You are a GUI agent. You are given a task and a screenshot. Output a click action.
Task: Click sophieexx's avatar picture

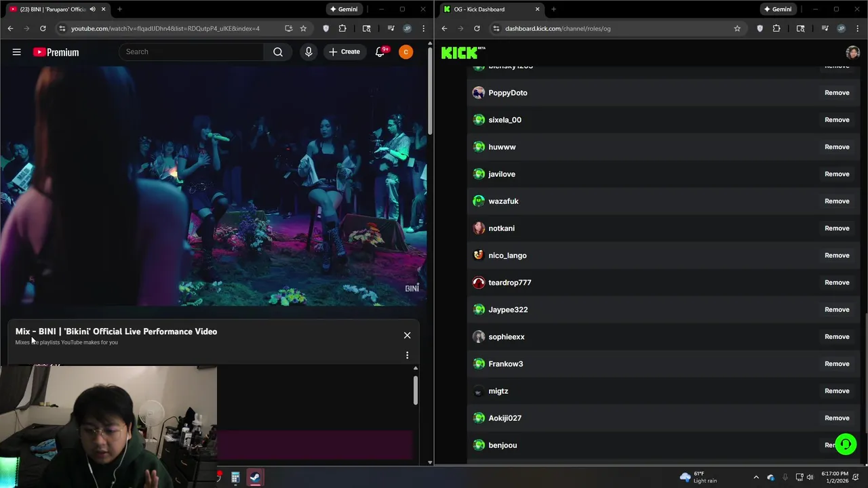tap(479, 337)
